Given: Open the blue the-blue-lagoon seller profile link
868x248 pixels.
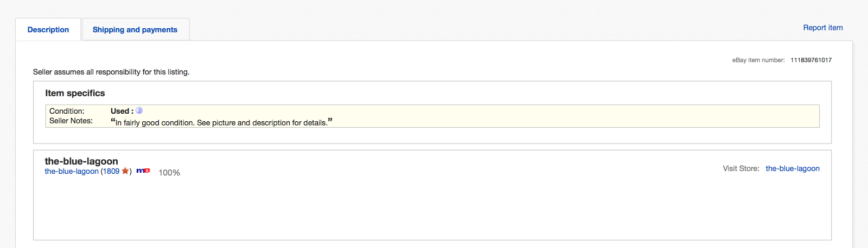Looking at the screenshot, I should (72, 171).
